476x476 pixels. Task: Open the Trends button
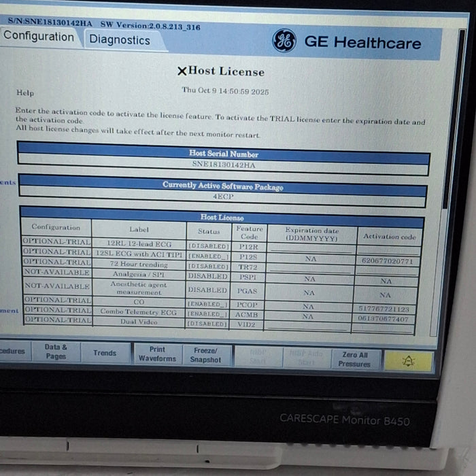click(x=105, y=353)
